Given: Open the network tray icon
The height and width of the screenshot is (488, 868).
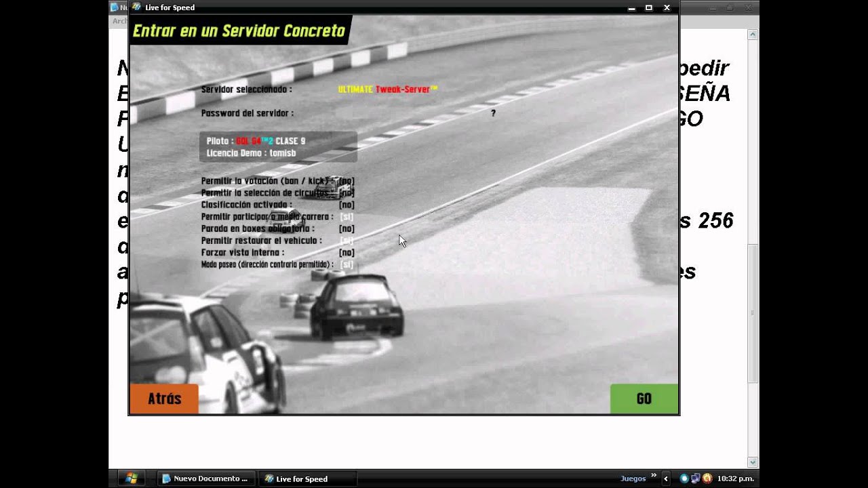Looking at the screenshot, I should pos(695,479).
